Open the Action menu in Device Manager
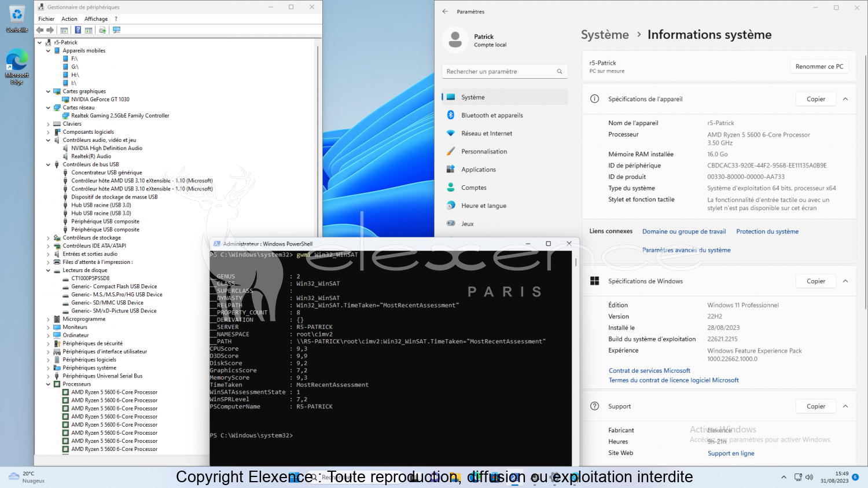Viewport: 868px width, 488px height. [x=69, y=19]
